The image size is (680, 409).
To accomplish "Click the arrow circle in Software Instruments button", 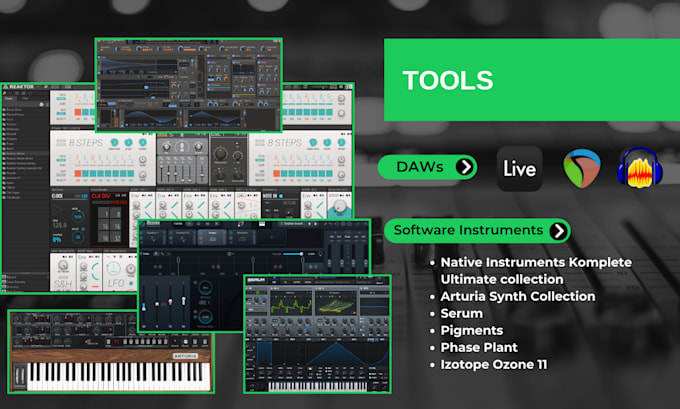I will pyautogui.click(x=559, y=231).
